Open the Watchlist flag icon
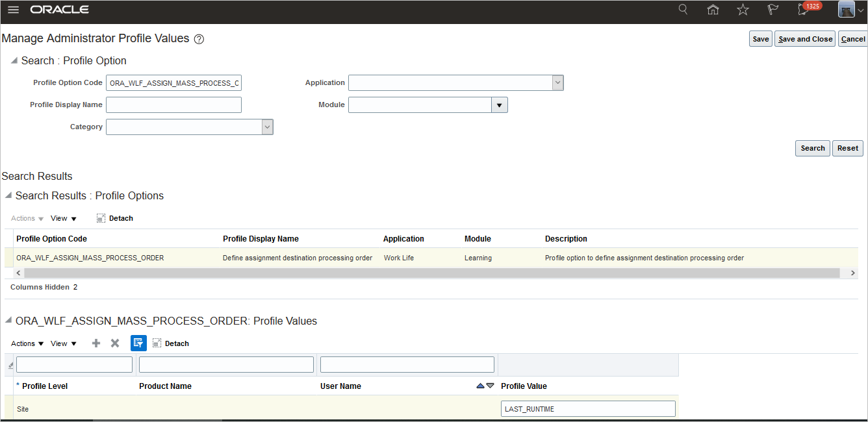The height and width of the screenshot is (422, 868). pos(772,10)
